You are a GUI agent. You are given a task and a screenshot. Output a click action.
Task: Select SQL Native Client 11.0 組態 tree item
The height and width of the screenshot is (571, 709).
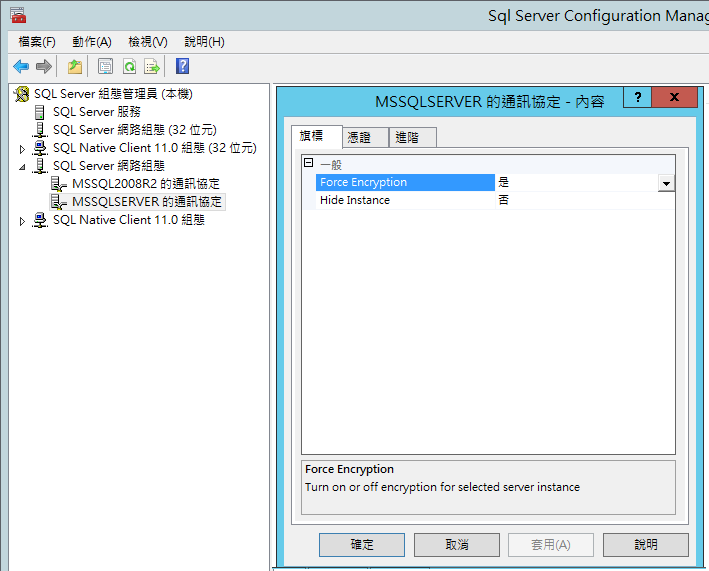tap(129, 220)
